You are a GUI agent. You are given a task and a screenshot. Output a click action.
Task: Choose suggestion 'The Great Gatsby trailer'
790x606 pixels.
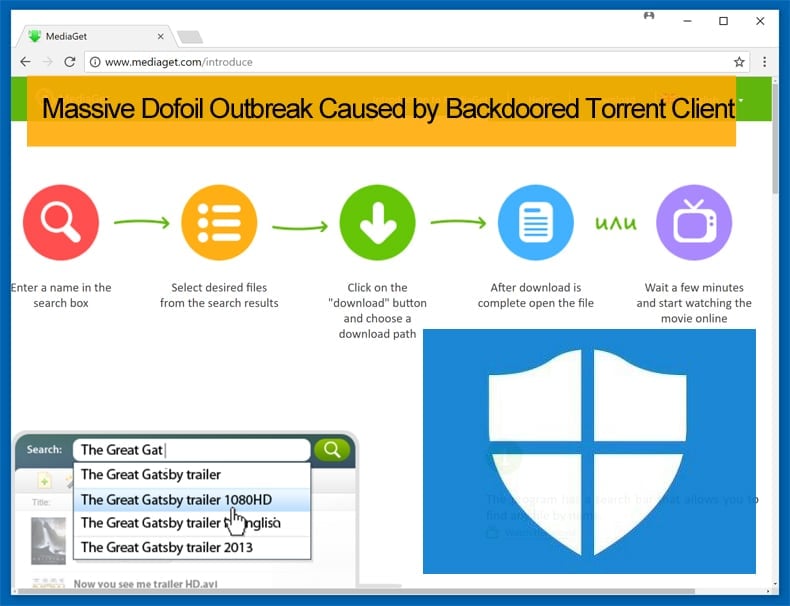[x=191, y=475]
